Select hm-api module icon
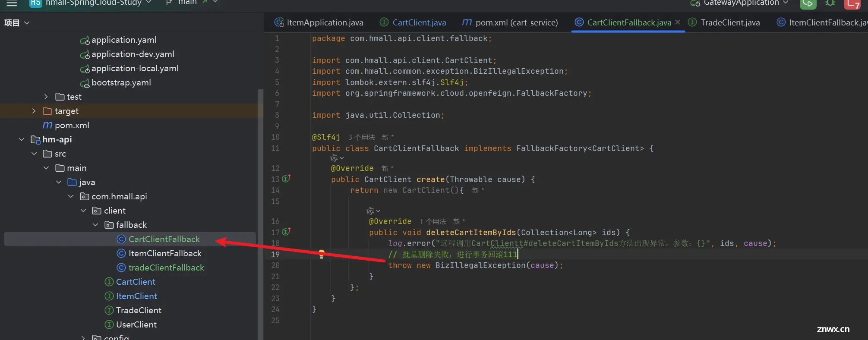This screenshot has height=340, width=868. coord(35,139)
